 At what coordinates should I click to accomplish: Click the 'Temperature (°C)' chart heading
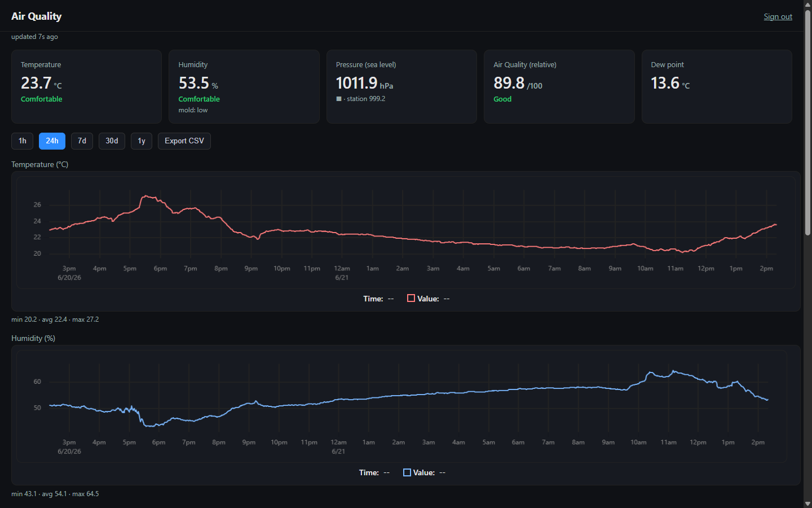(x=39, y=164)
